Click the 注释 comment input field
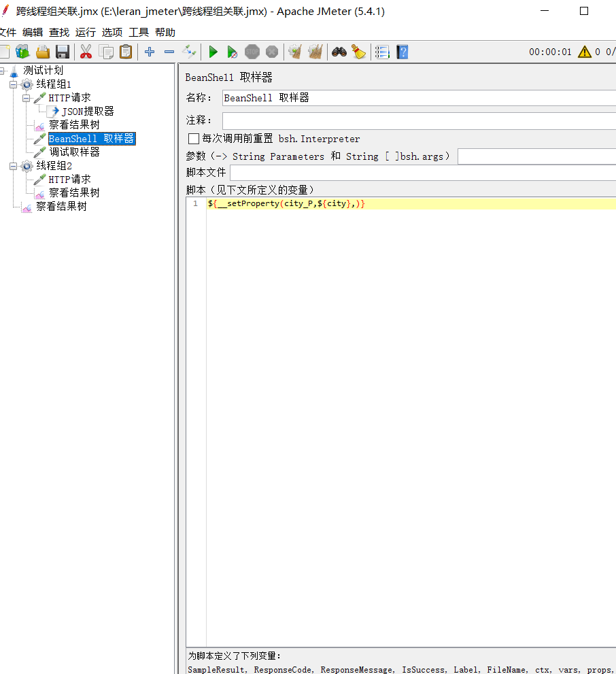 click(x=419, y=121)
